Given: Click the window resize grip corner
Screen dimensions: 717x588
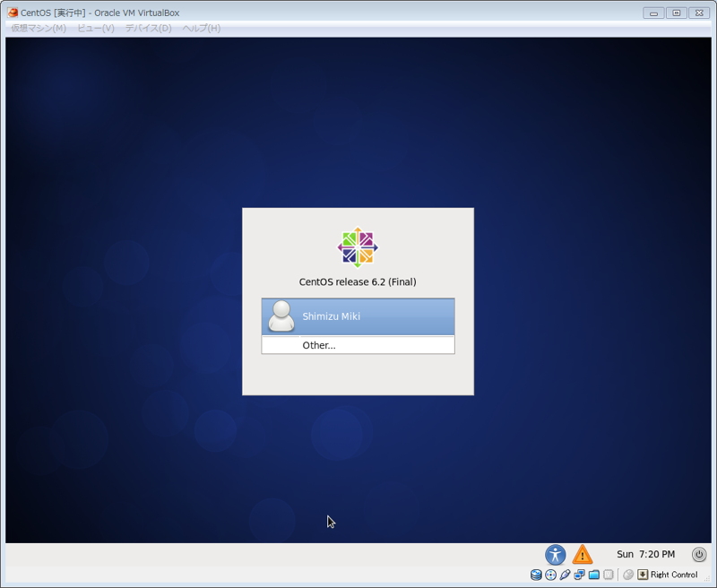Looking at the screenshot, I should (x=707, y=578).
